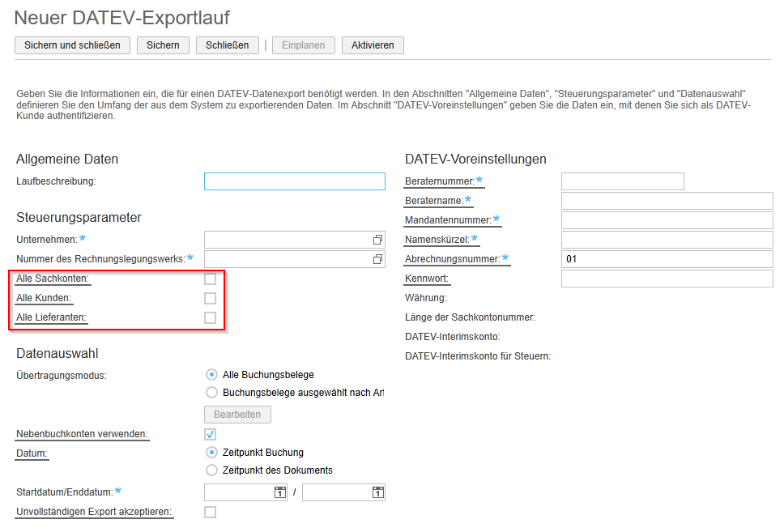Click the Namenskürzel label
The height and width of the screenshot is (532, 784).
click(437, 240)
